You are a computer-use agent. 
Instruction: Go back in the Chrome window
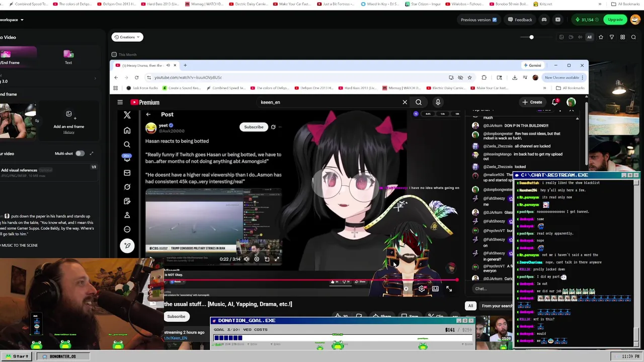(116, 77)
